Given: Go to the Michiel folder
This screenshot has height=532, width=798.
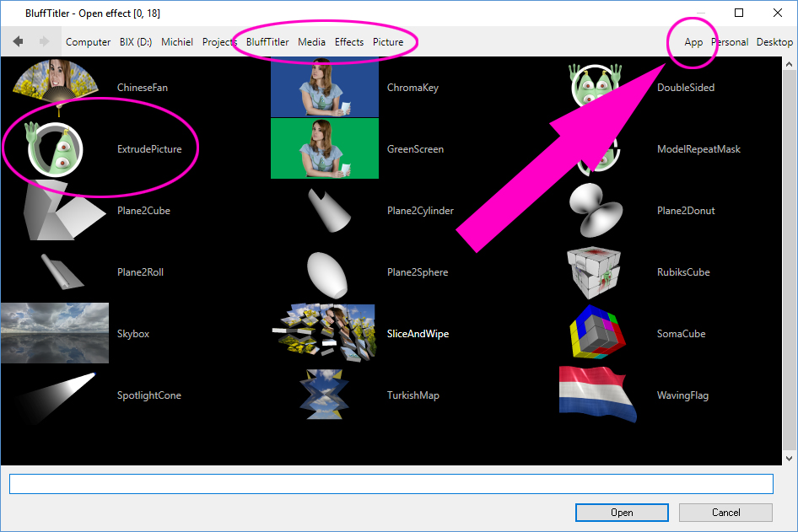Looking at the screenshot, I should pyautogui.click(x=177, y=41).
